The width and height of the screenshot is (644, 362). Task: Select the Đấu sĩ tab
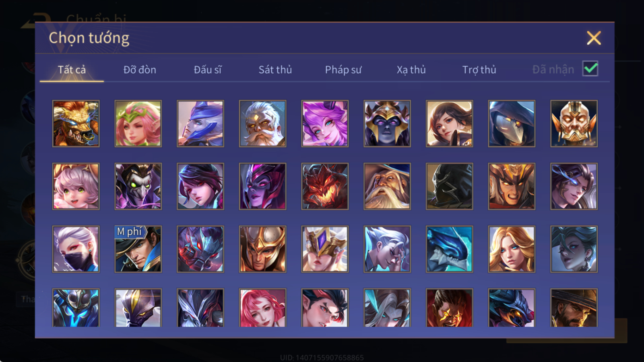[207, 70]
